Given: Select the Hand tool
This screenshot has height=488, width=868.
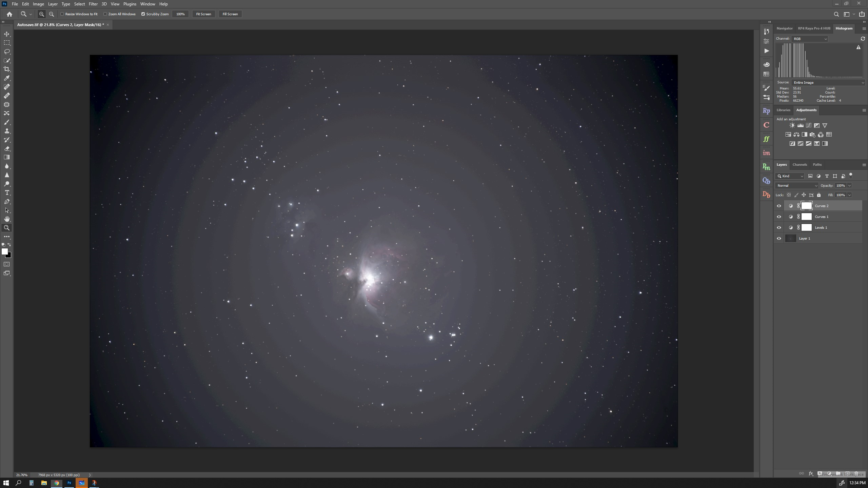Looking at the screenshot, I should coord(7,219).
